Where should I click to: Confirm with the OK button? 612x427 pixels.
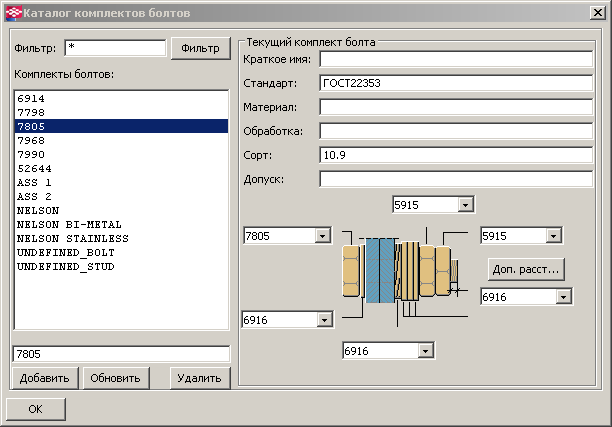click(x=36, y=409)
